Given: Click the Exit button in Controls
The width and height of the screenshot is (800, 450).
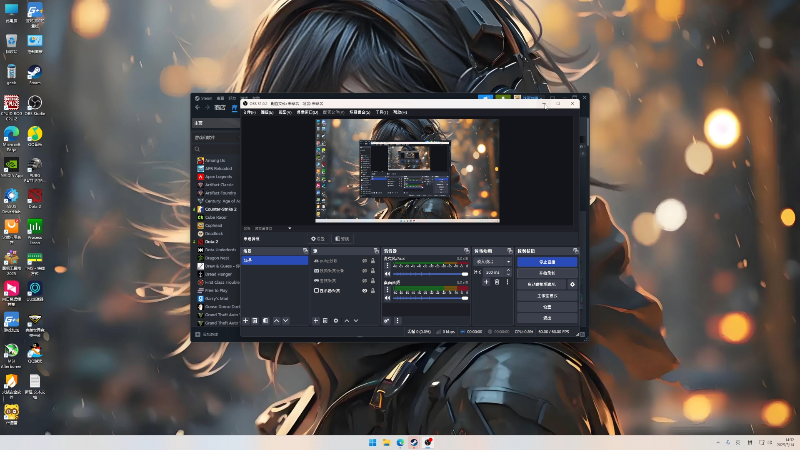Looking at the screenshot, I should pos(547,318).
